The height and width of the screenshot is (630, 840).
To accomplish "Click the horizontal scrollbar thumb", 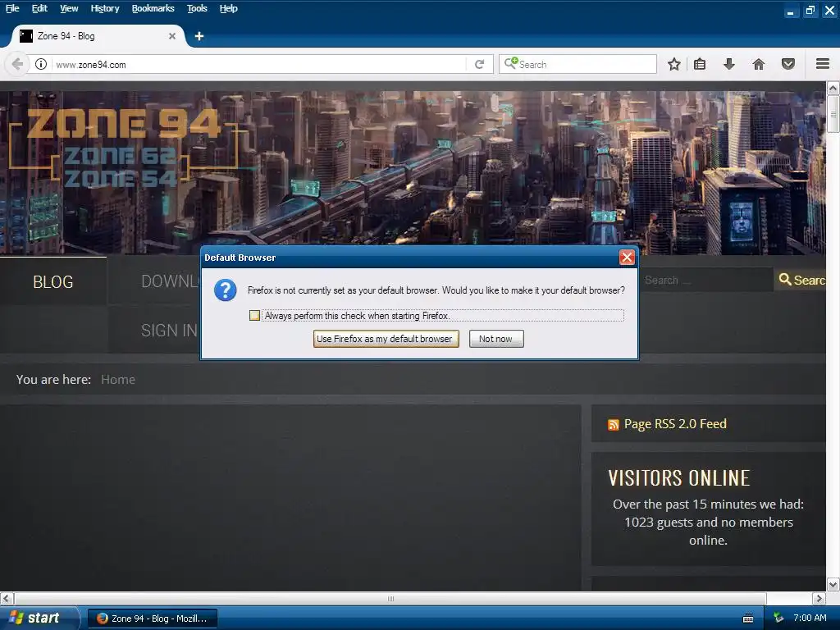I will (x=390, y=598).
